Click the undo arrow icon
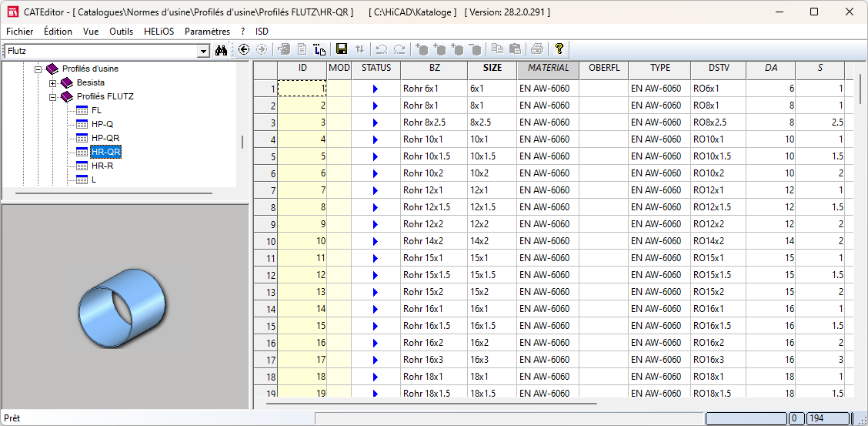Image resolution: width=868 pixels, height=426 pixels. coord(382,49)
